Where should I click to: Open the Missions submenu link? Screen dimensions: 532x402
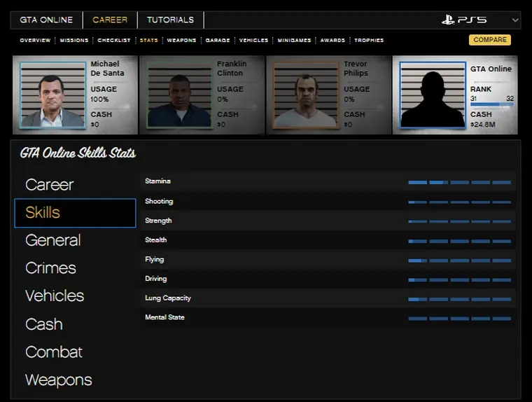74,41
